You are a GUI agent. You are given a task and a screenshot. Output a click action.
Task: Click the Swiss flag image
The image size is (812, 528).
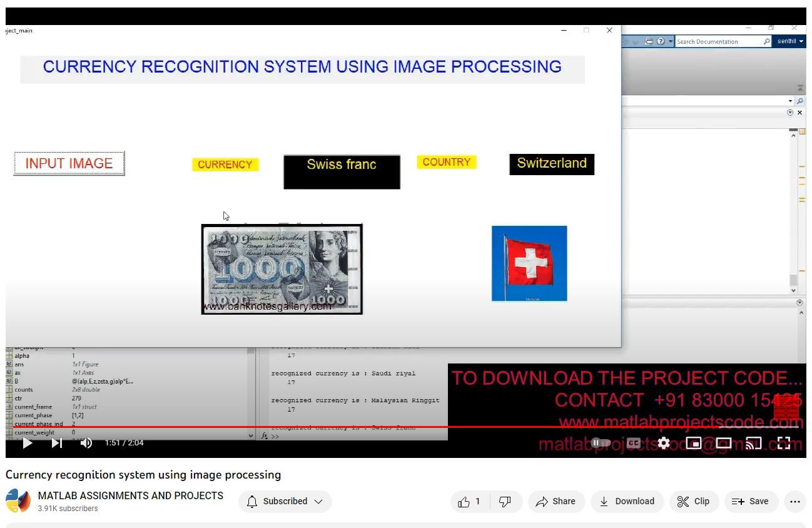tap(529, 263)
